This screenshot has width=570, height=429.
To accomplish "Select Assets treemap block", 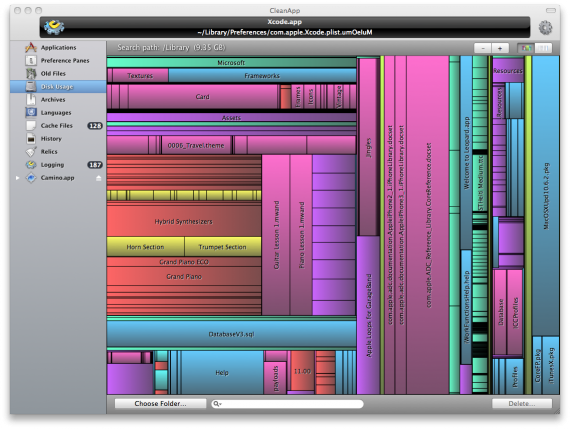I will [x=231, y=117].
